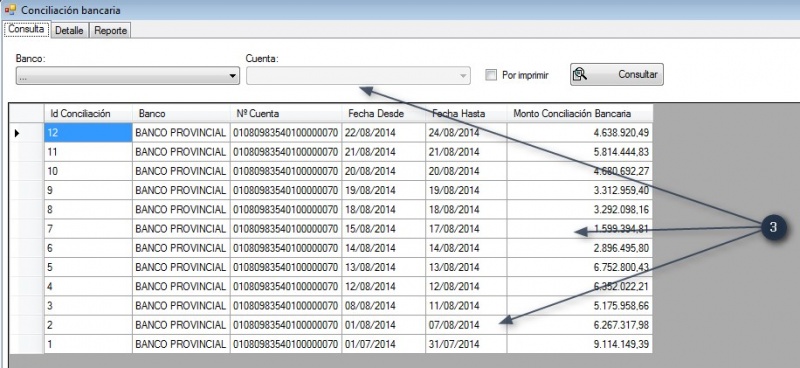The width and height of the screenshot is (800, 368).
Task: Click the Nº Cuenta column header
Action: point(286,113)
